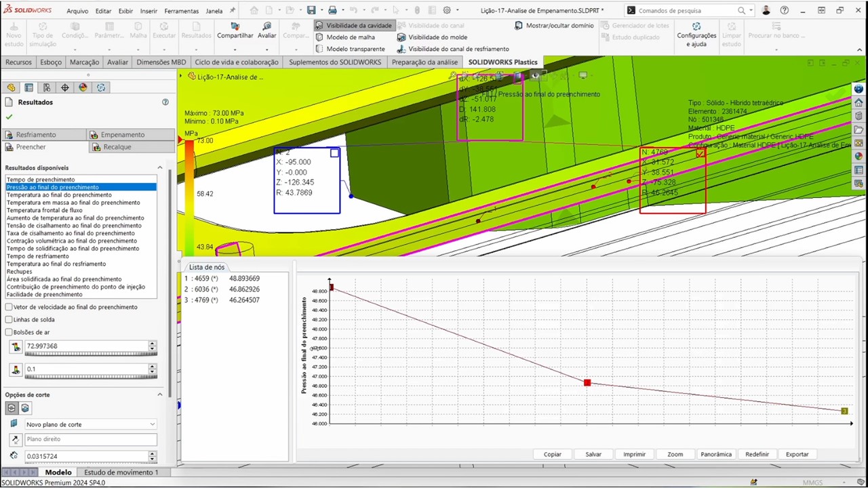Screen dimensions: 868x488
Task: Click the Copiar button under the graph
Action: tap(553, 454)
